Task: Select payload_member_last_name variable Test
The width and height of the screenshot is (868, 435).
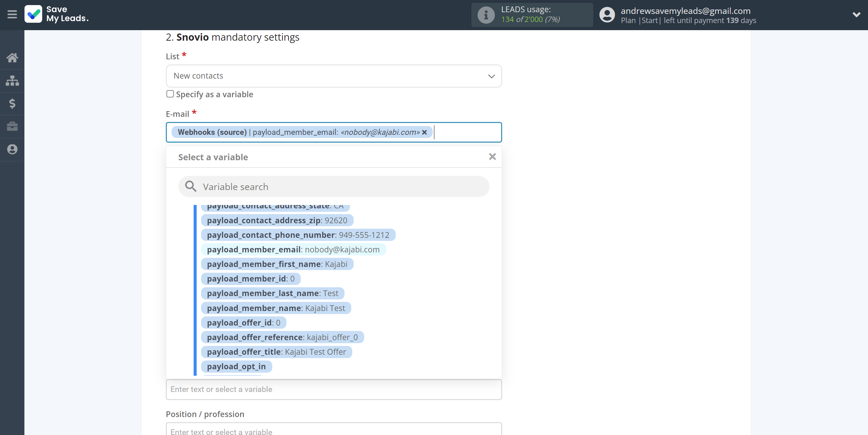Action: (273, 293)
